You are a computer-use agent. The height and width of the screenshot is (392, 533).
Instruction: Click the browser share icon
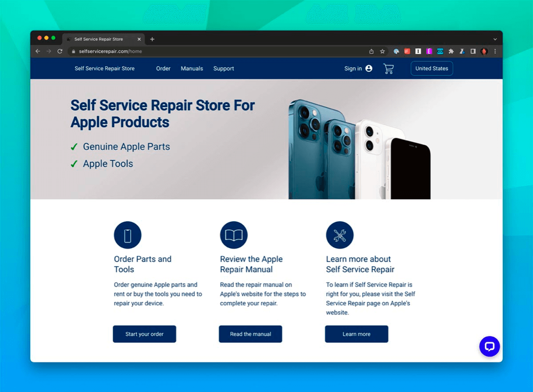tap(371, 51)
